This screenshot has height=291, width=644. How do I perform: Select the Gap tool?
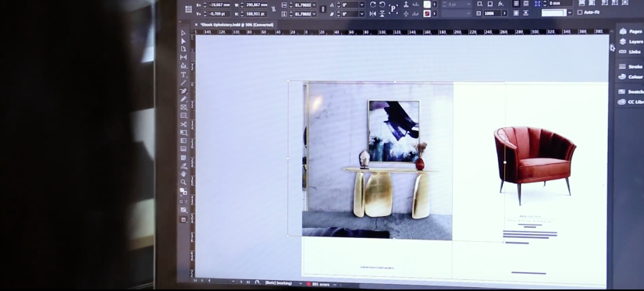183,58
